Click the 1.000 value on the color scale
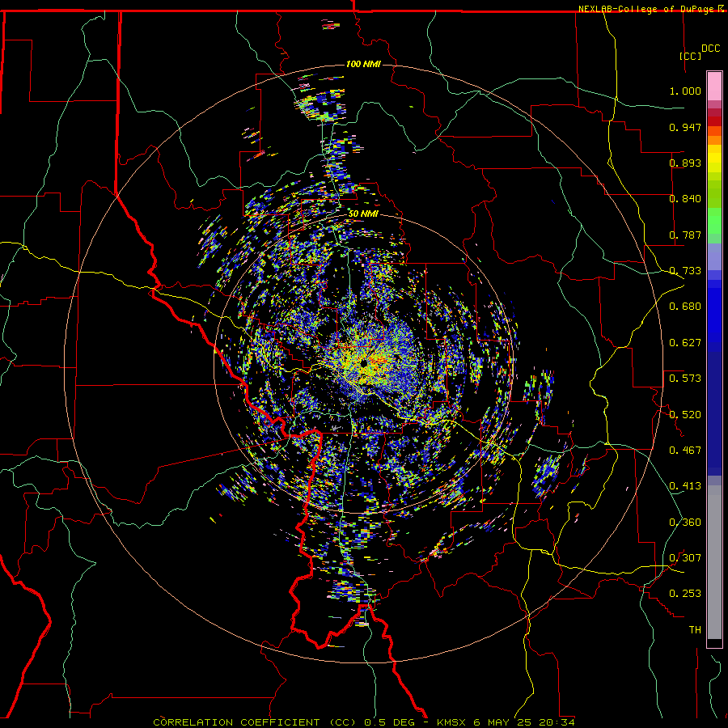The image size is (728, 728). click(685, 91)
